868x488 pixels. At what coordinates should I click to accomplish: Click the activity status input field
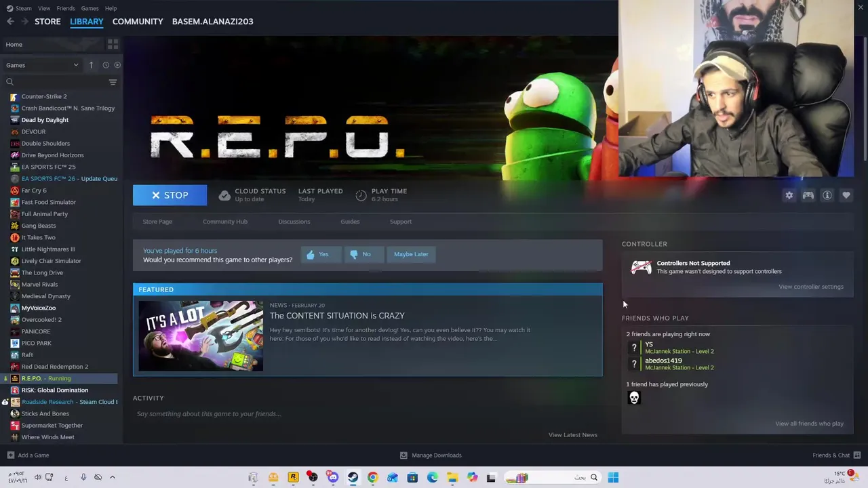pyautogui.click(x=366, y=414)
